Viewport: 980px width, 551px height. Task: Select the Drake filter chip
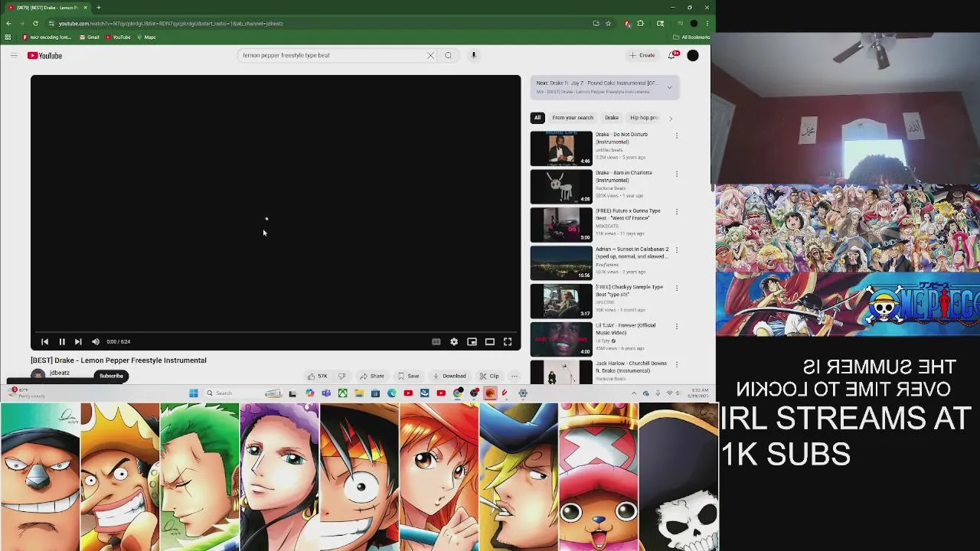pos(612,118)
